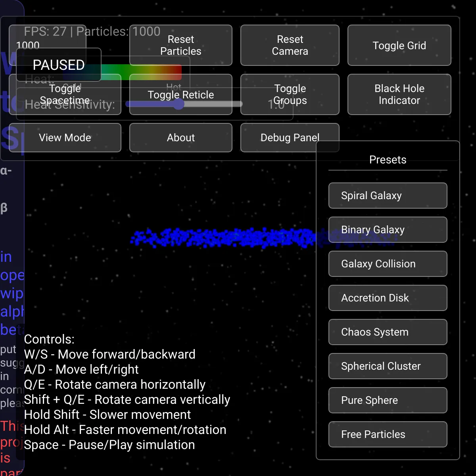Click the Heat Sensitivity slider handle
The image size is (476, 476).
[179, 104]
